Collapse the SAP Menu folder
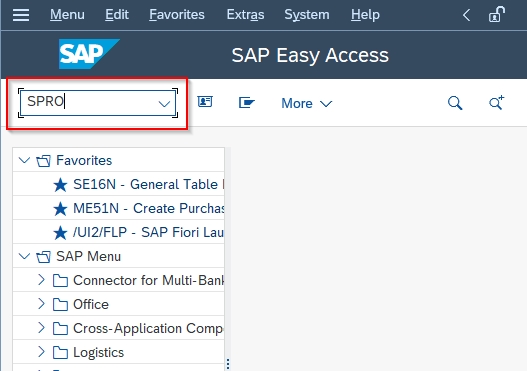527x371 pixels. tap(24, 256)
